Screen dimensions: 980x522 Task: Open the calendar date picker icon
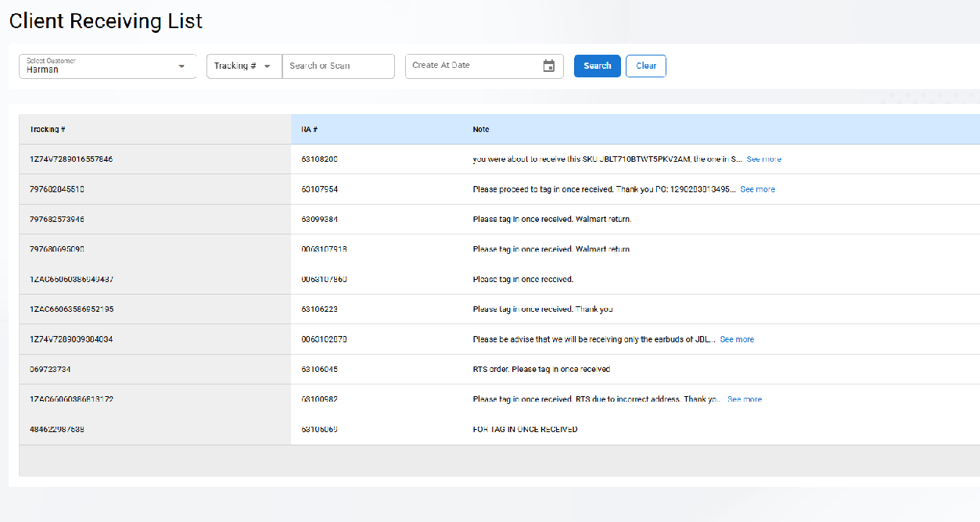pyautogui.click(x=549, y=66)
